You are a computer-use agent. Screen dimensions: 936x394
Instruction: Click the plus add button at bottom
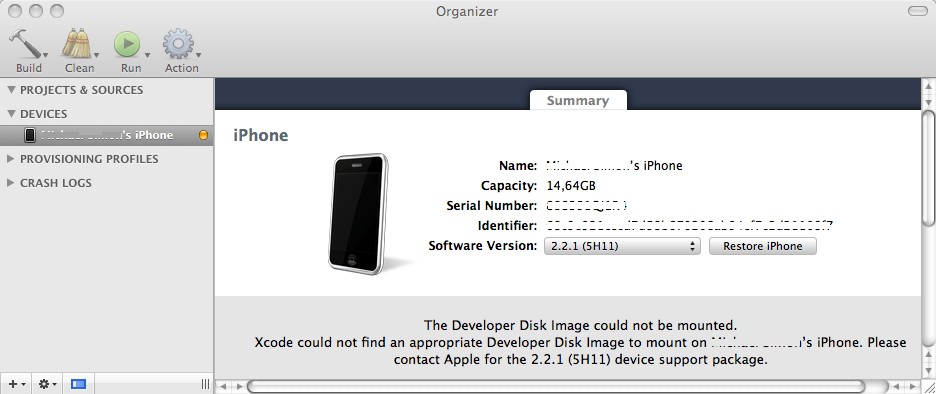pos(16,384)
